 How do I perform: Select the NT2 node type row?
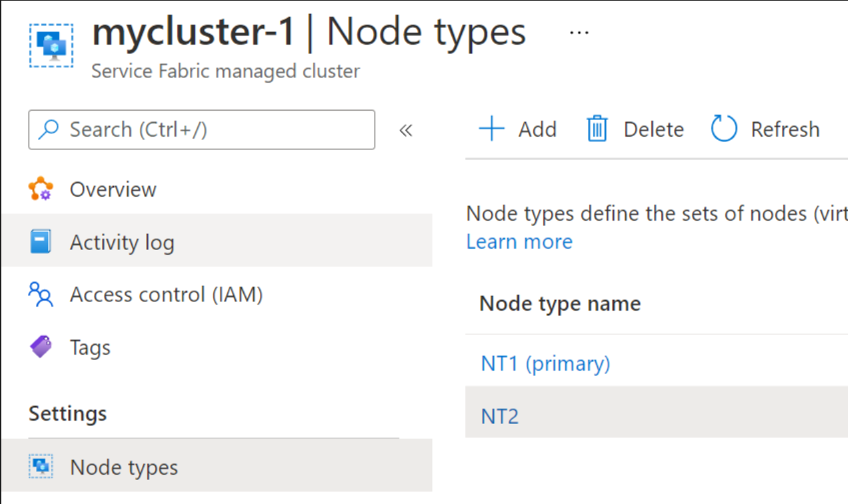click(499, 415)
